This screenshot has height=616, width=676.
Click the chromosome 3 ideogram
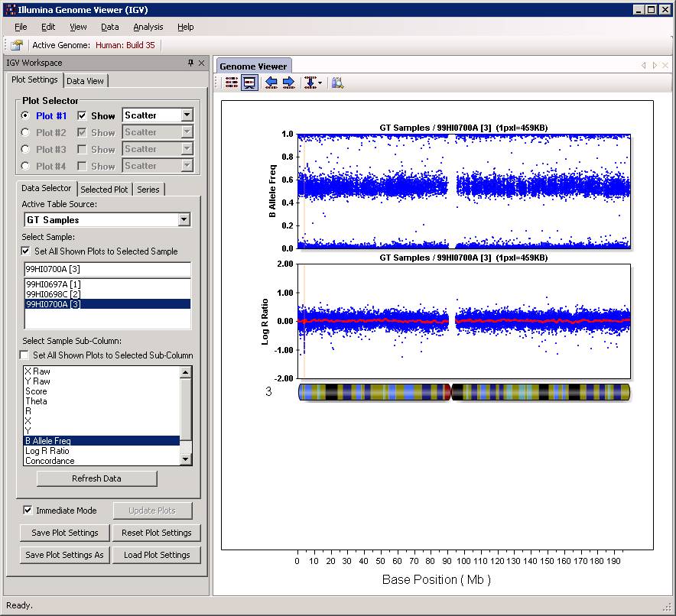[x=464, y=392]
